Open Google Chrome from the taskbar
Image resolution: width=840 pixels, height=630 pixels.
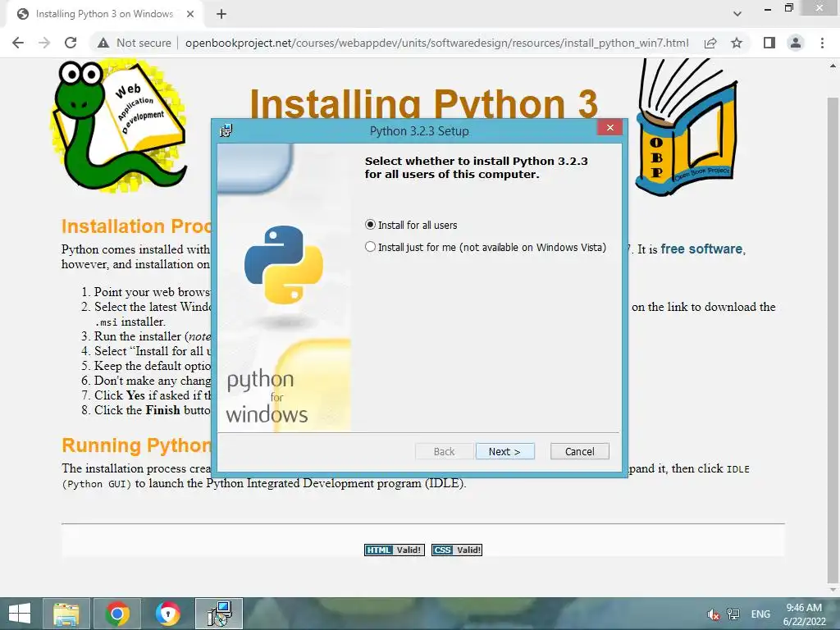(116, 614)
